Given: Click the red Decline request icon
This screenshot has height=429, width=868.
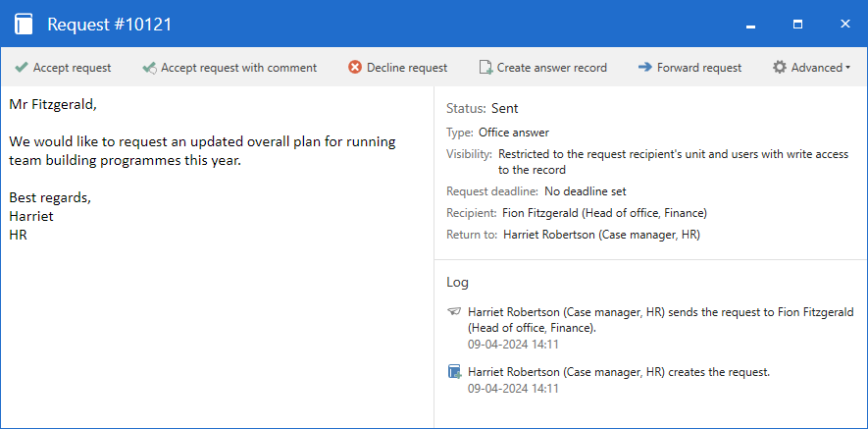Looking at the screenshot, I should [355, 68].
